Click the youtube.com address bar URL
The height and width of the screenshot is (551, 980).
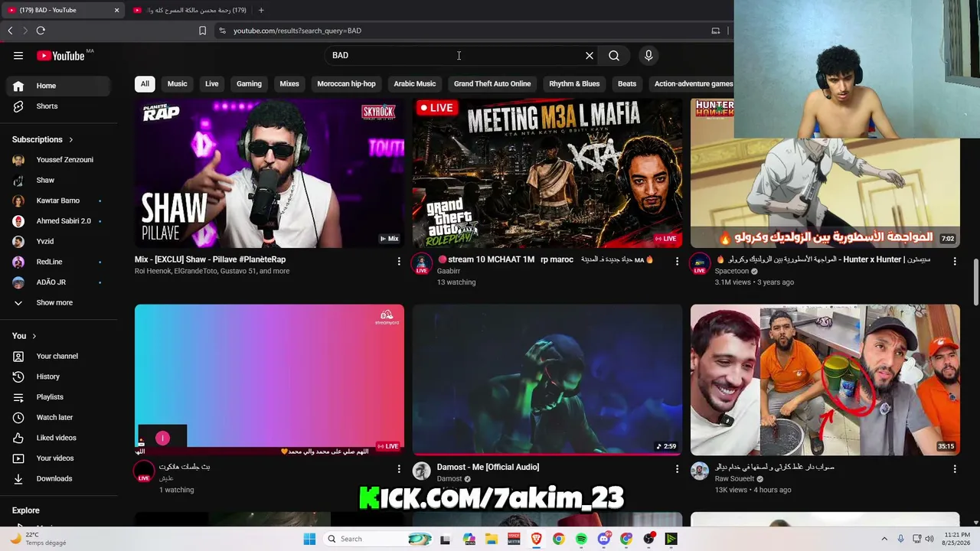[x=297, y=31]
